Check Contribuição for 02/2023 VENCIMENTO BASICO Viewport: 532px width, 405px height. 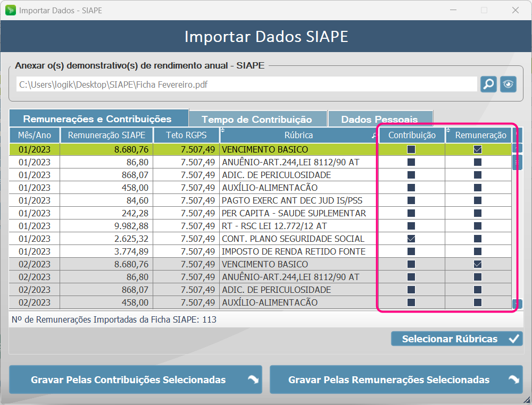click(411, 264)
